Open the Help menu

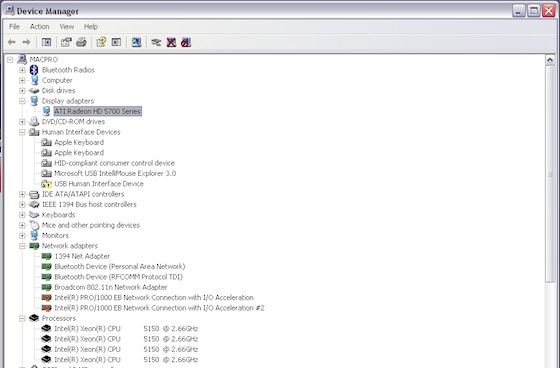(x=91, y=27)
